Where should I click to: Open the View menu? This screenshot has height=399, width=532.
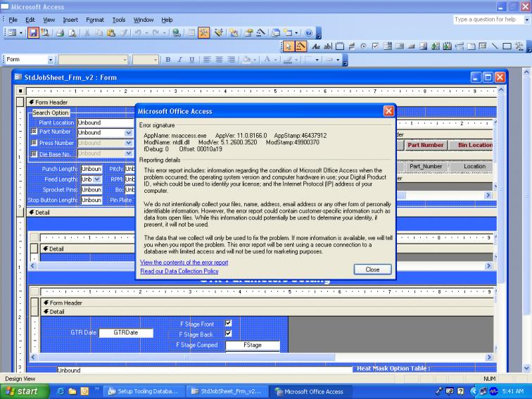(49, 20)
